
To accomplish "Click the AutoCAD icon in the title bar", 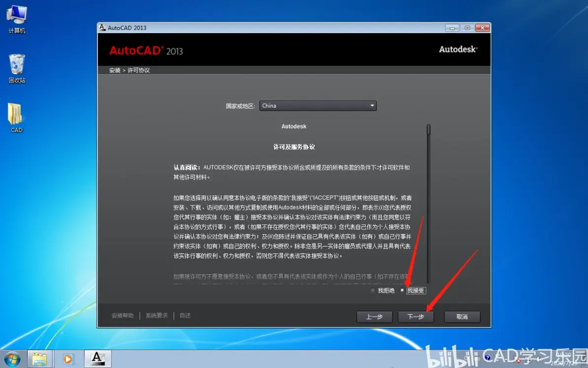I will [102, 27].
